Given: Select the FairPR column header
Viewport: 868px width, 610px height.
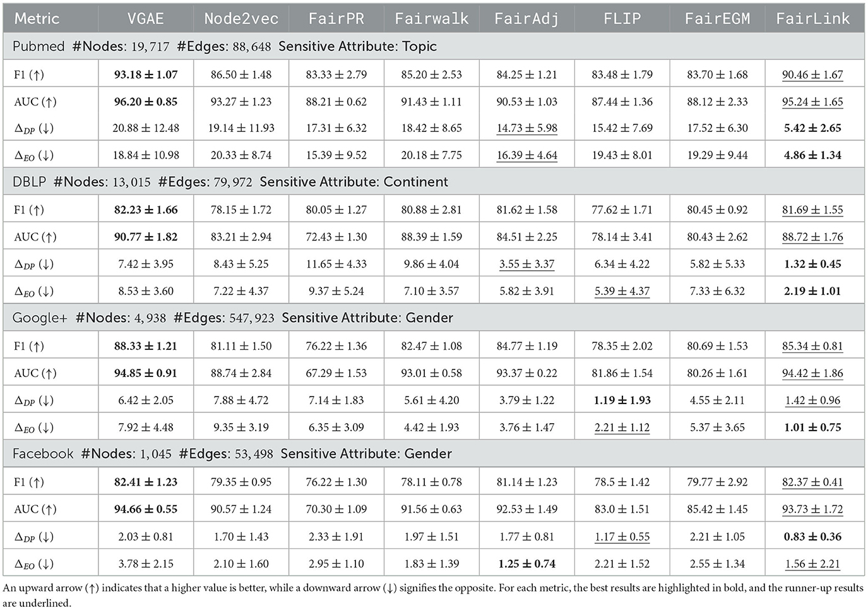Looking at the screenshot, I should [x=336, y=18].
